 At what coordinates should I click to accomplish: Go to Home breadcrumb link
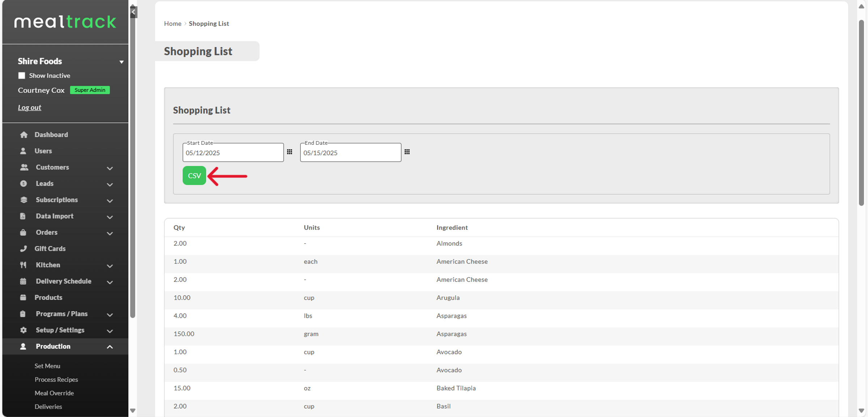click(x=173, y=24)
